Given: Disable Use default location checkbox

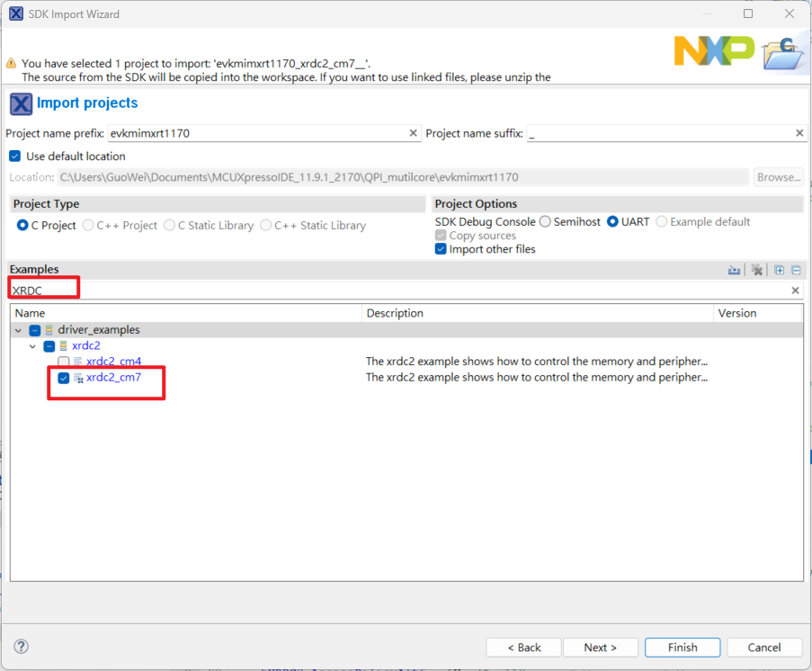Looking at the screenshot, I should click(x=14, y=157).
